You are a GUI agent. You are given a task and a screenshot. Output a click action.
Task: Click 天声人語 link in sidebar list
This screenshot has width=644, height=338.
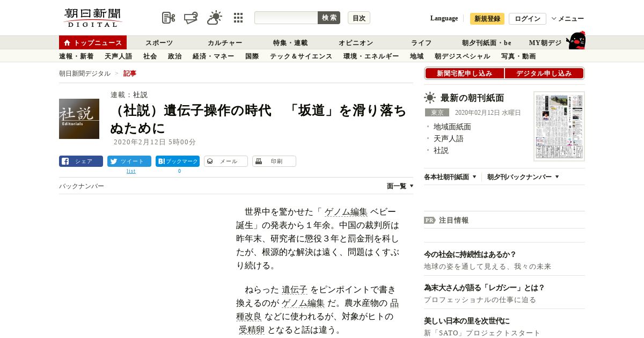(449, 138)
